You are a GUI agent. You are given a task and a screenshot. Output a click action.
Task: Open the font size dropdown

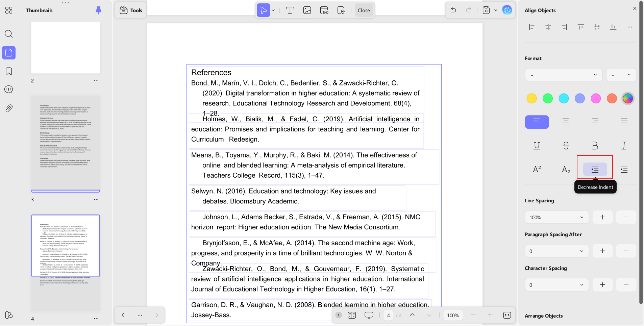pyautogui.click(x=621, y=75)
